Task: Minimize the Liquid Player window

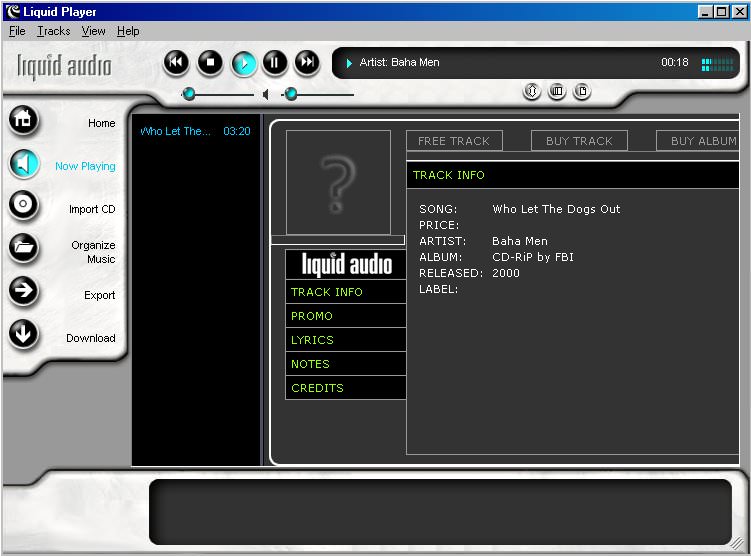Action: point(704,11)
